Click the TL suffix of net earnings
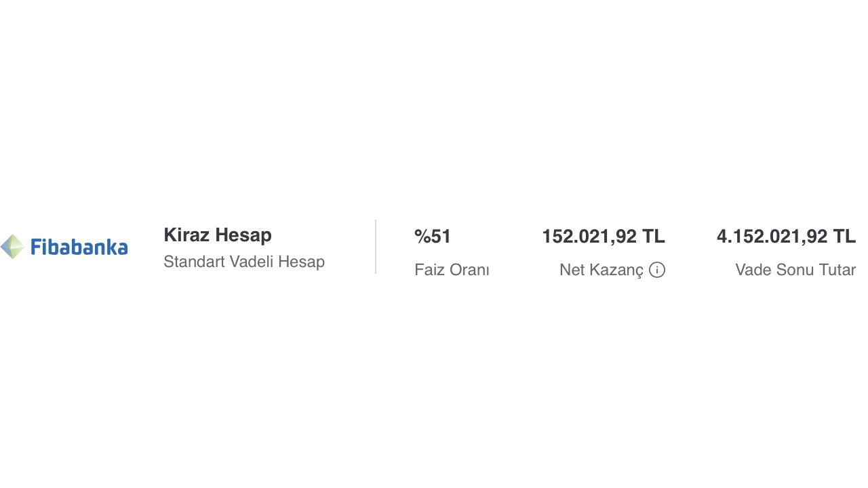The width and height of the screenshot is (868, 488). pos(654,237)
